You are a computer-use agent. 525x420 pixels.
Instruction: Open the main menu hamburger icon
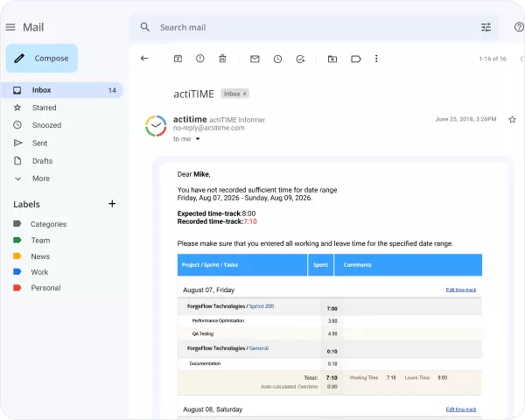10,27
